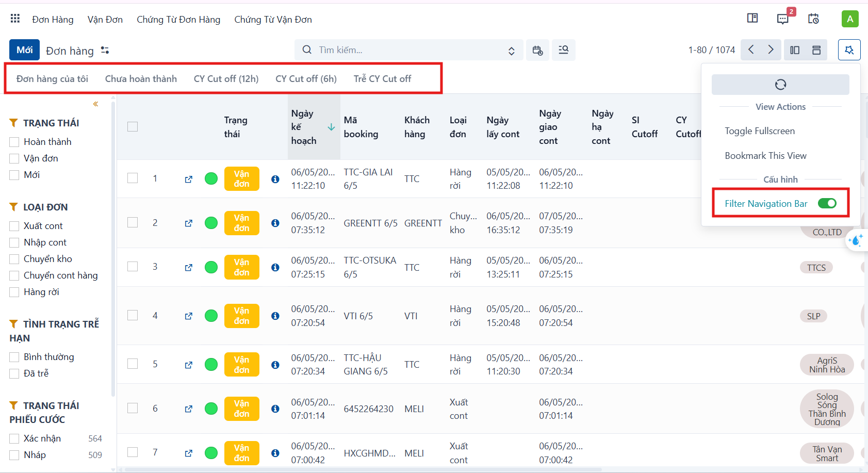
Task: Click the view actions pin icon
Action: tap(849, 50)
